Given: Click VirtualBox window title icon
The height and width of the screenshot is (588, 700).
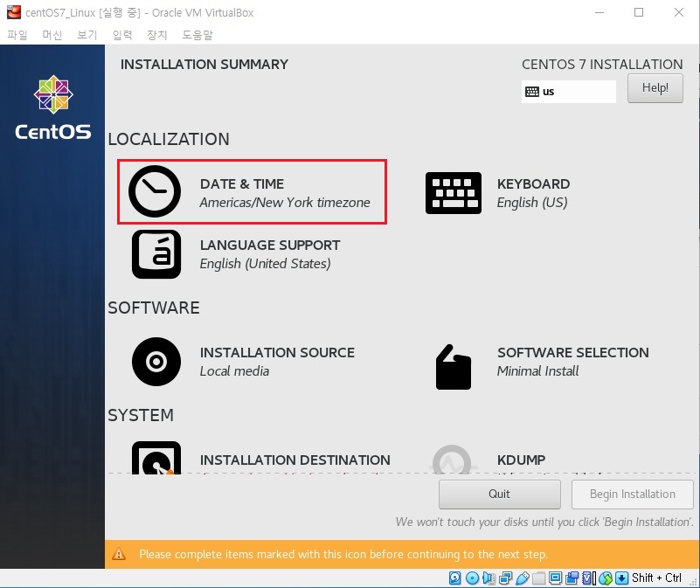Looking at the screenshot, I should 14,12.
